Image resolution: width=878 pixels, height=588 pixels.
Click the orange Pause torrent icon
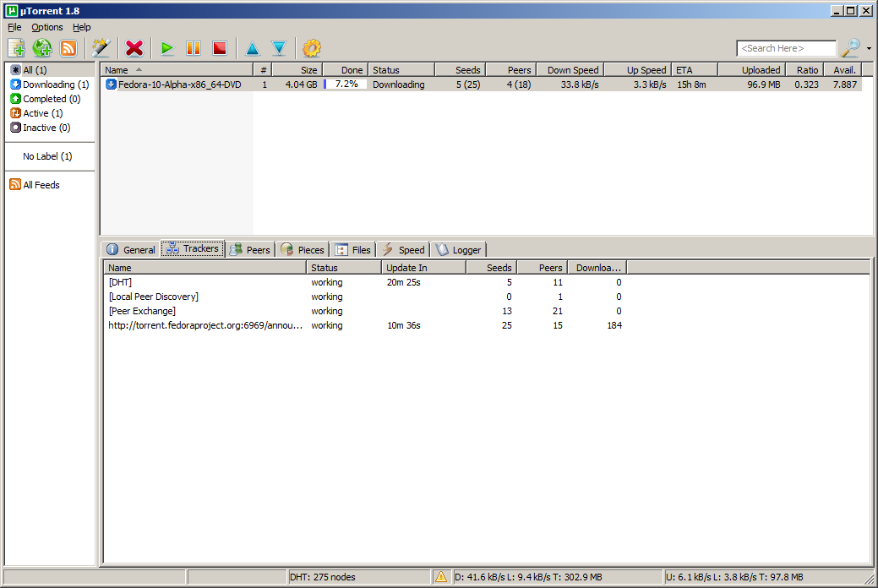[x=194, y=48]
